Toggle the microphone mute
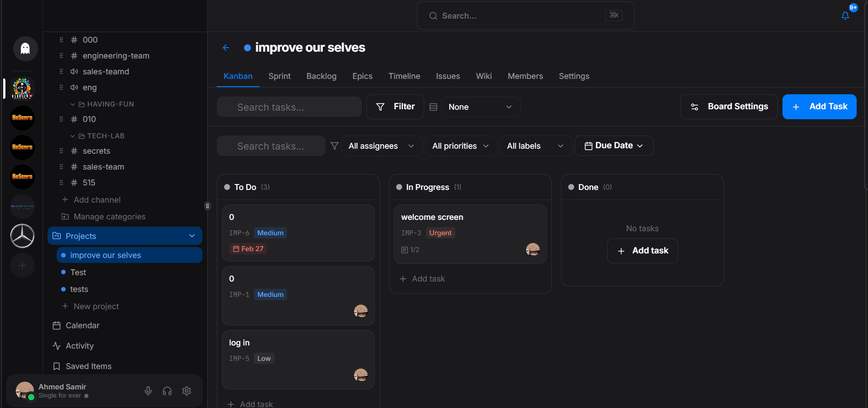868x408 pixels. pyautogui.click(x=148, y=391)
